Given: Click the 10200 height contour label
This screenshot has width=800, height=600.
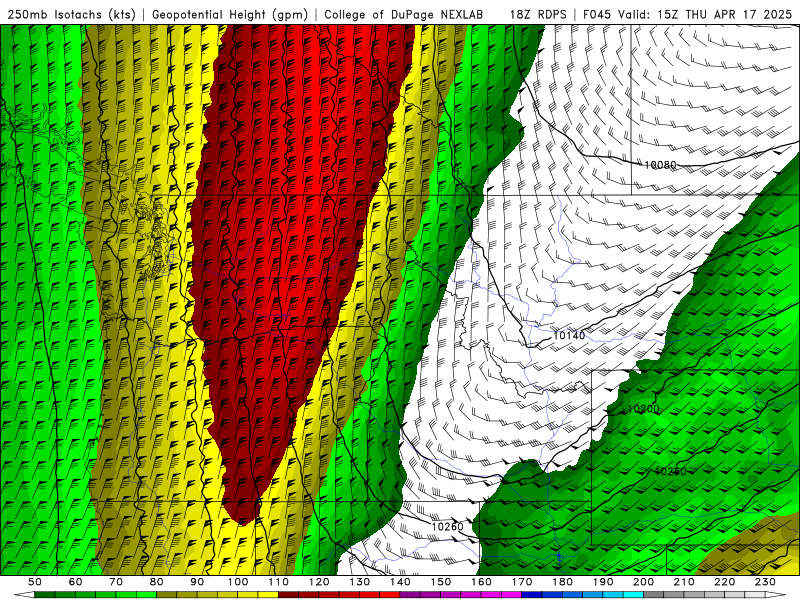Looking at the screenshot, I should click(x=643, y=409).
